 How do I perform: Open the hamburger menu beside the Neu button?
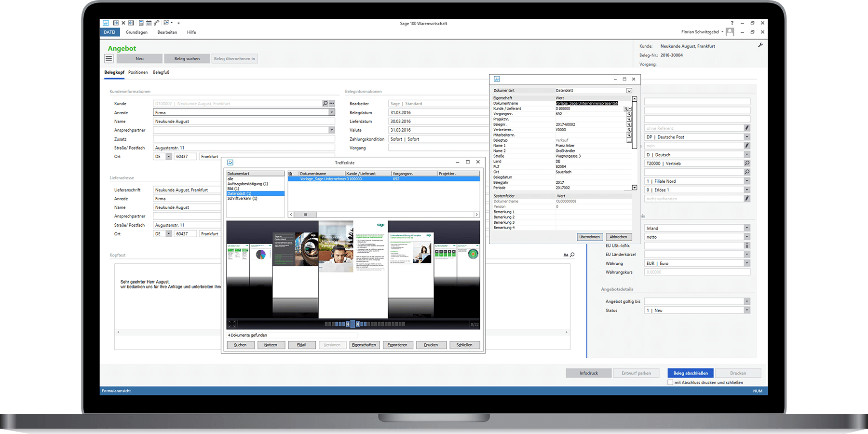click(x=108, y=58)
